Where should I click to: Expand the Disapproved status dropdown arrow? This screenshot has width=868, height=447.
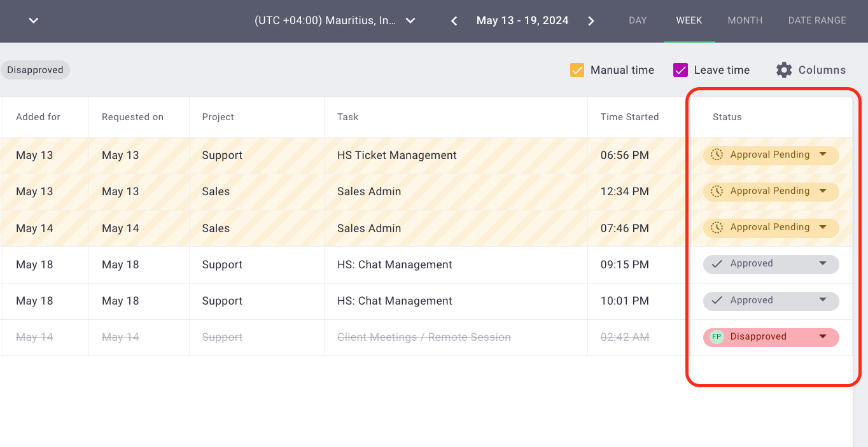(x=822, y=336)
